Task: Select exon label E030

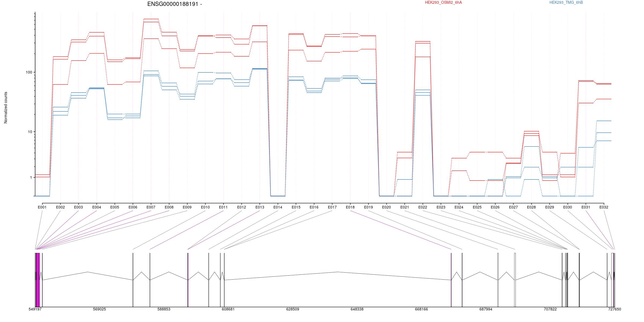Action: (x=568, y=207)
